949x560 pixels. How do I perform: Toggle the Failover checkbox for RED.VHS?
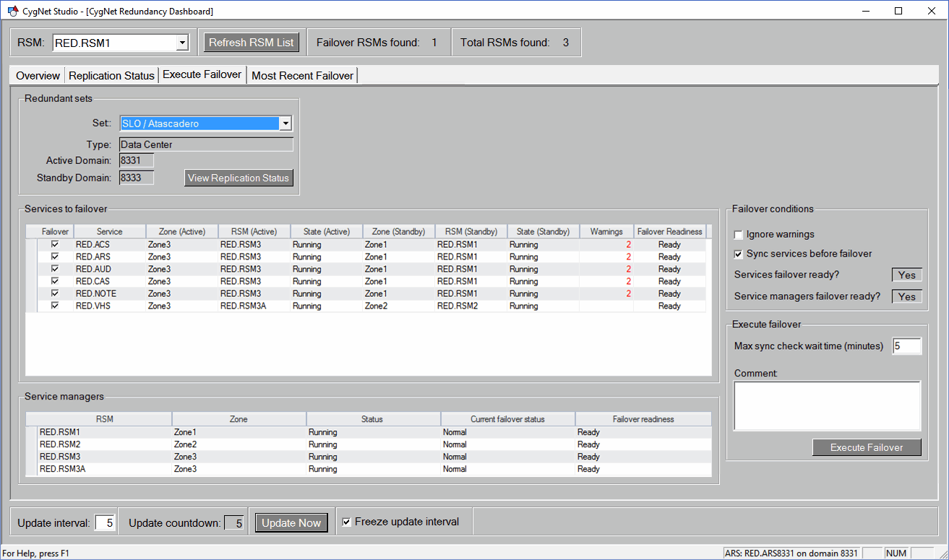click(55, 306)
